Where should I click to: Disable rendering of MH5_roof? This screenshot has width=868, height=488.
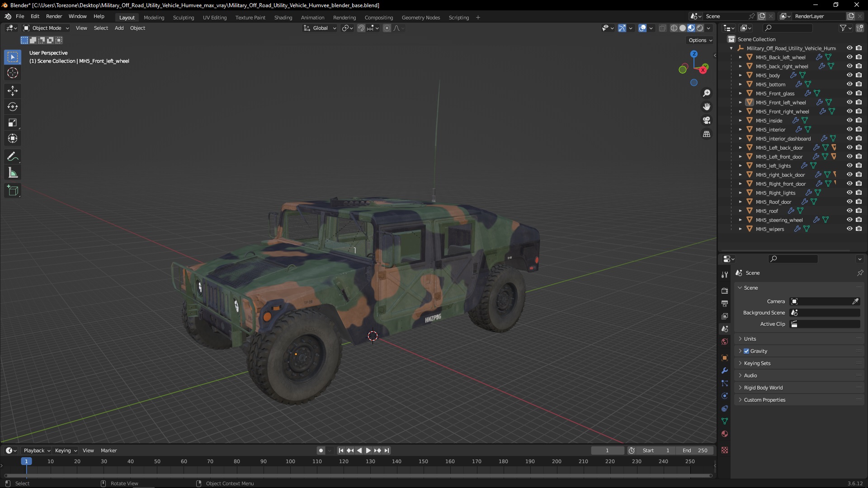[859, 211]
